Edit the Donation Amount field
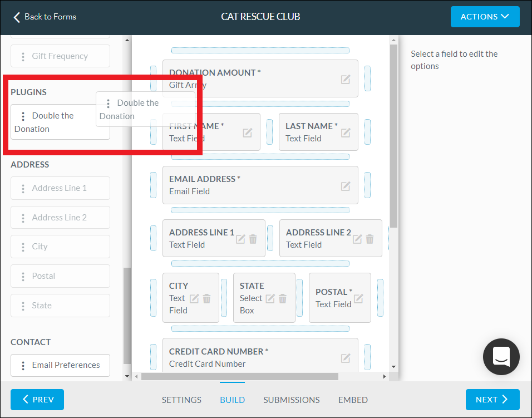The height and width of the screenshot is (418, 532). pos(346,80)
